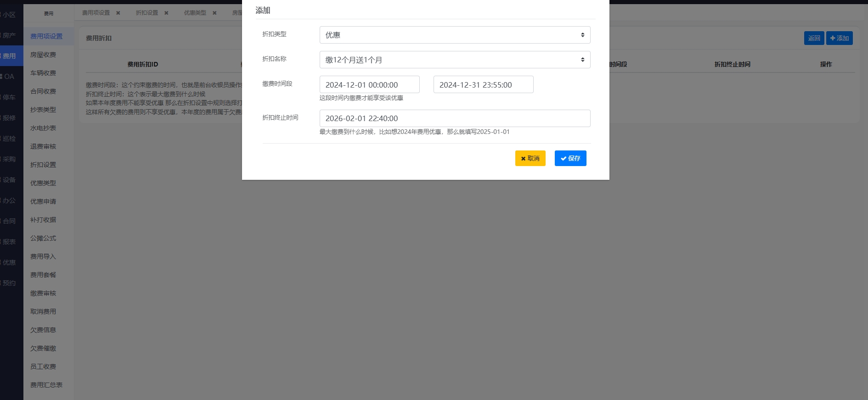The width and height of the screenshot is (868, 400).
Task: Save the discount with 保存 button
Action: (x=570, y=158)
